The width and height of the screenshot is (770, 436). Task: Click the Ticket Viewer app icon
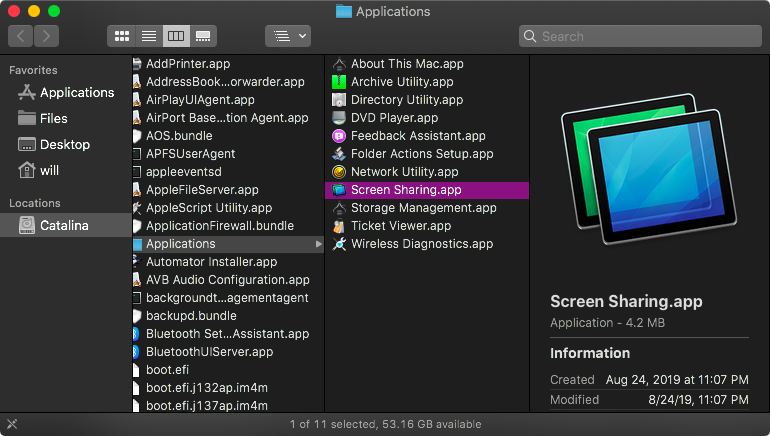tap(340, 226)
